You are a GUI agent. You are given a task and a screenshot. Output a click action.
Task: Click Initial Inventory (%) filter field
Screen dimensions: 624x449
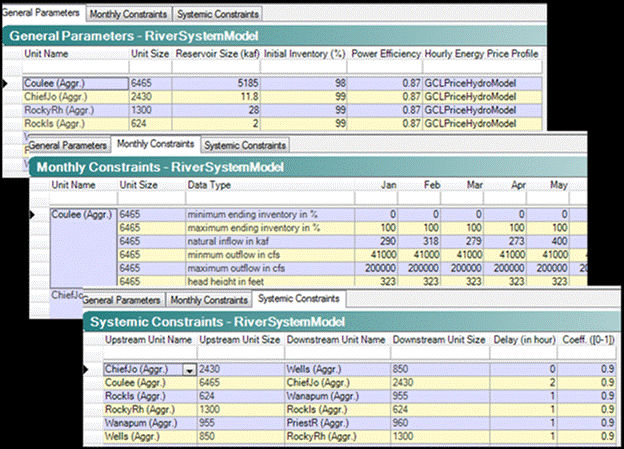304,67
